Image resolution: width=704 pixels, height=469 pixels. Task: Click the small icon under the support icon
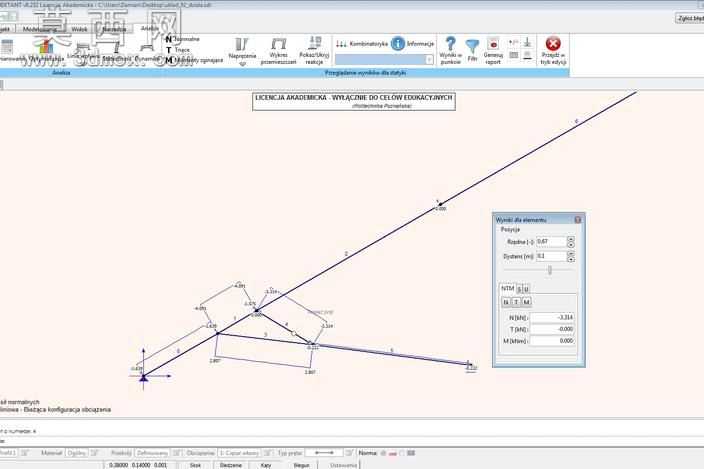tap(528, 55)
